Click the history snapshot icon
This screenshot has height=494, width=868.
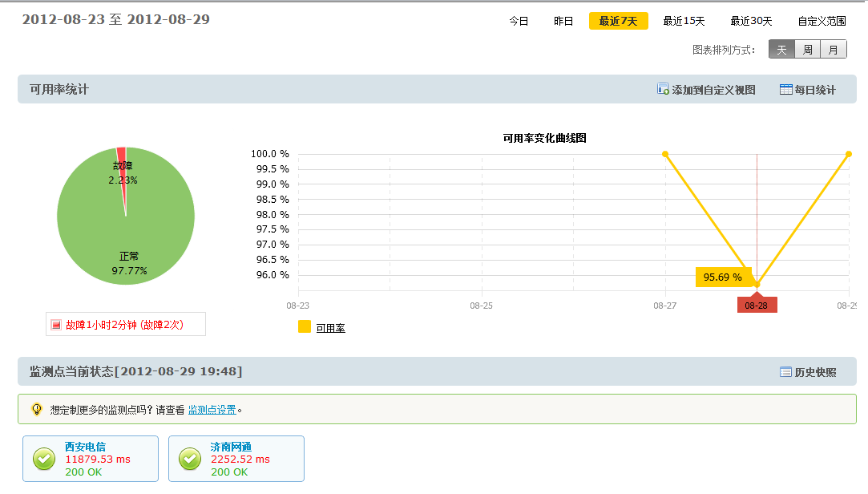tap(785, 371)
